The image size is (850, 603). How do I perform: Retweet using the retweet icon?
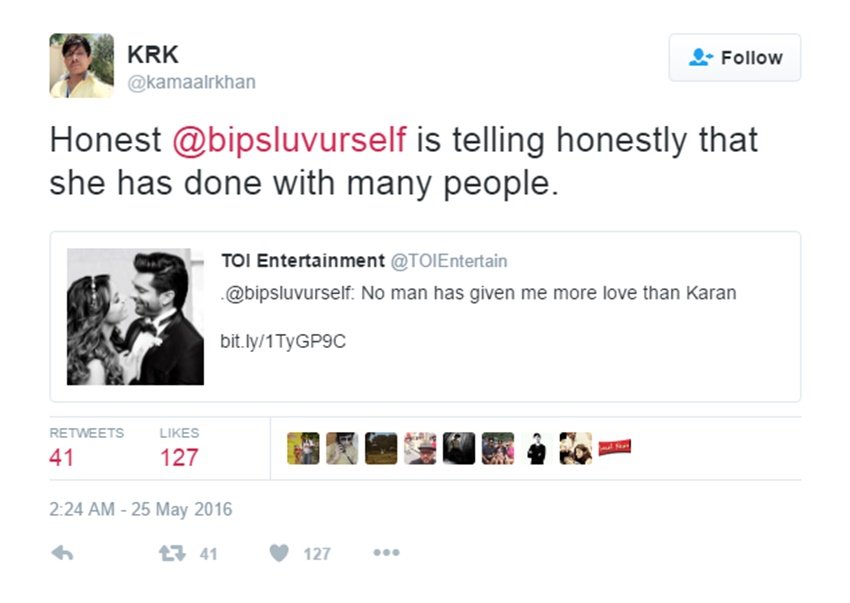click(172, 553)
